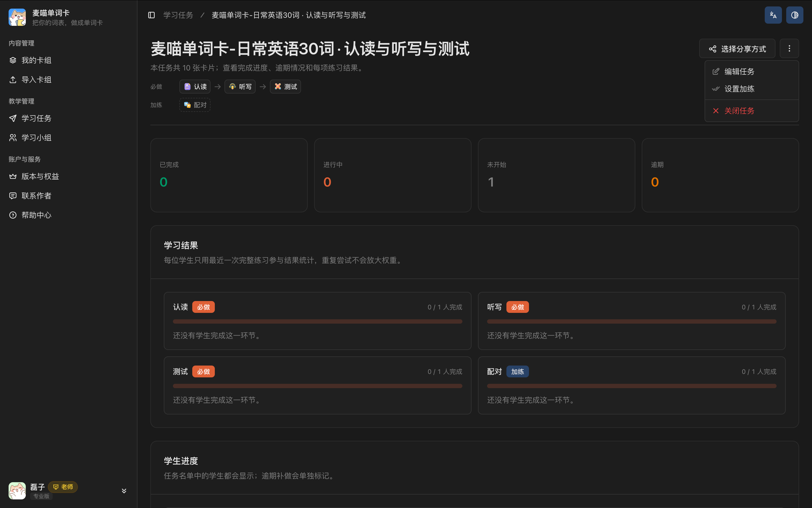Click the 学习结果 section heading

pyautogui.click(x=181, y=245)
